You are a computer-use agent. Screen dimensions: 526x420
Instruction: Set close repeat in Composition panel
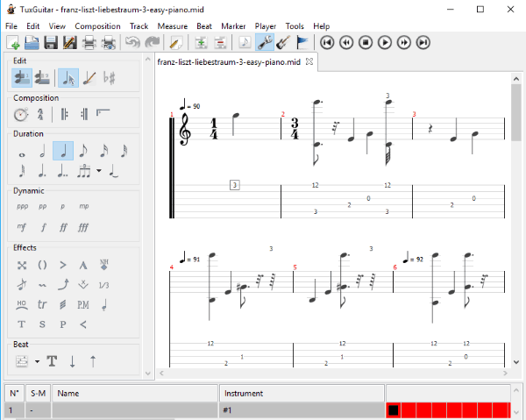point(84,114)
